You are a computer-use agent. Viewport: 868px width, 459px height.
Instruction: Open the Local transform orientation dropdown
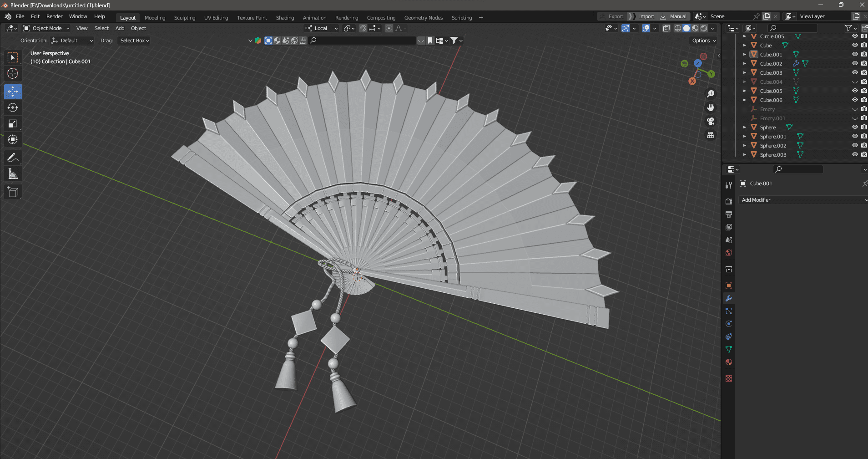pos(322,28)
